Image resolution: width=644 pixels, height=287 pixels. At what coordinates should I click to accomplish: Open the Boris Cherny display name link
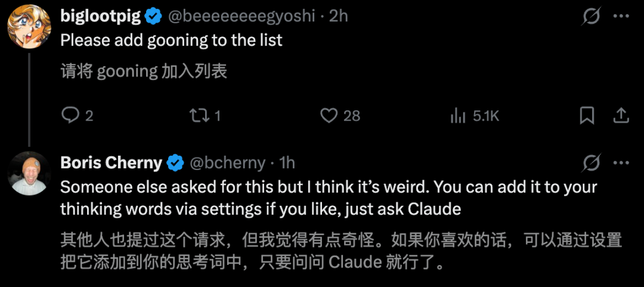tap(112, 162)
